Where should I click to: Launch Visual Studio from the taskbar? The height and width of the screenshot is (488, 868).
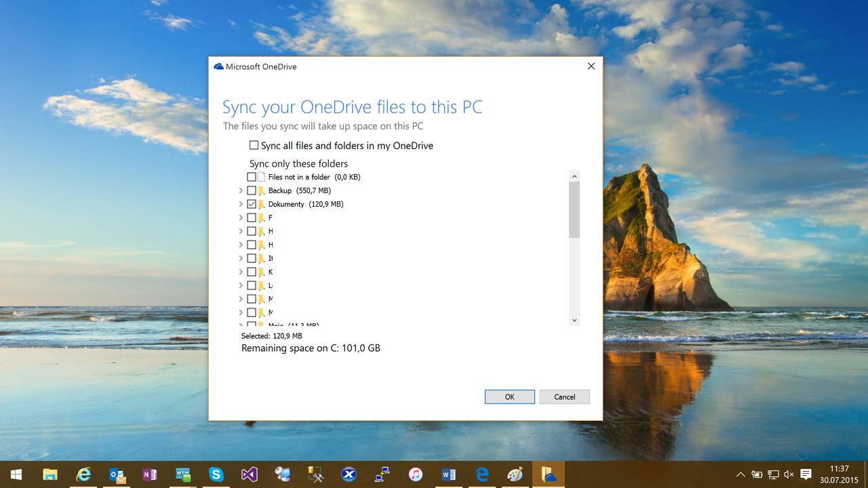tap(250, 474)
